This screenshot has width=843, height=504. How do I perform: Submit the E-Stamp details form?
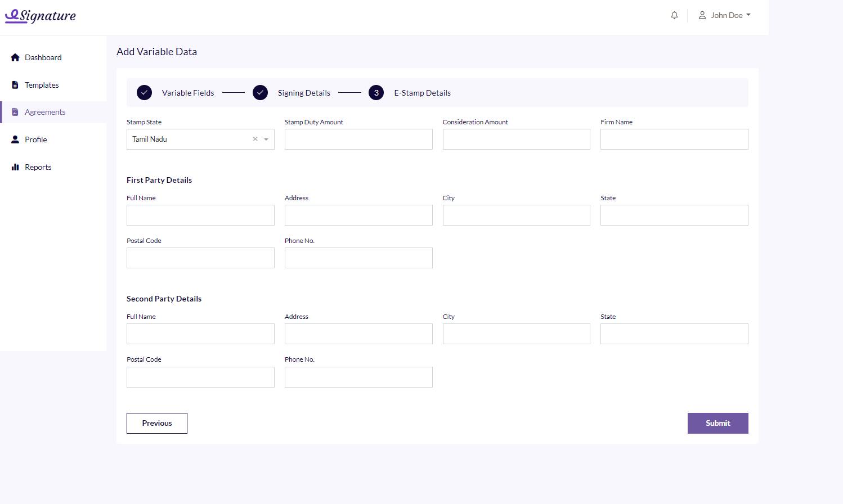tap(718, 423)
